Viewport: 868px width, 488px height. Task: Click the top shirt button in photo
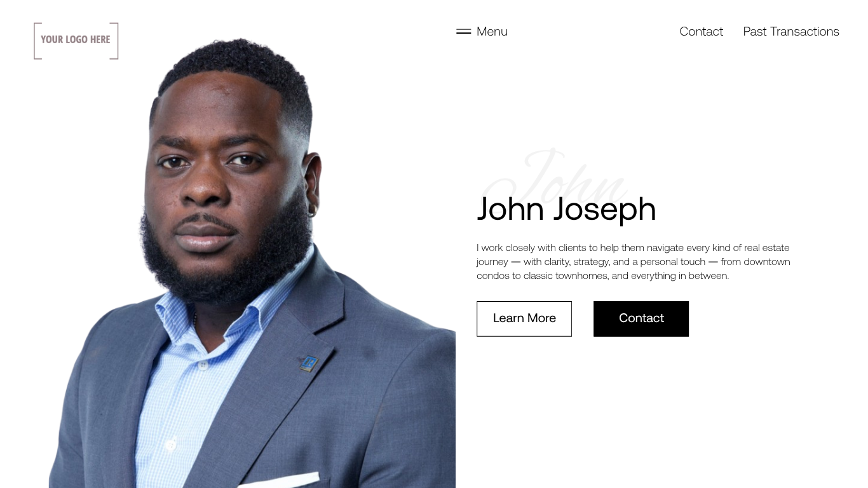[x=203, y=365]
